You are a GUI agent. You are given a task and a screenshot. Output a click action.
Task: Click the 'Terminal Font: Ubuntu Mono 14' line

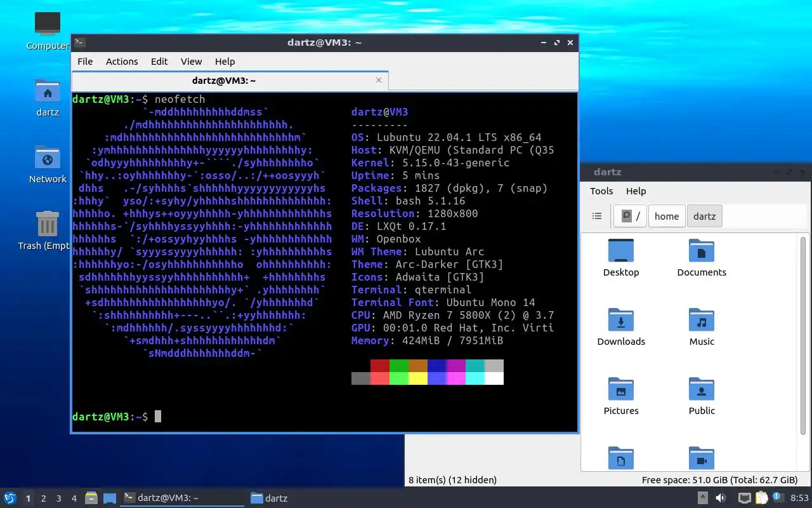443,302
